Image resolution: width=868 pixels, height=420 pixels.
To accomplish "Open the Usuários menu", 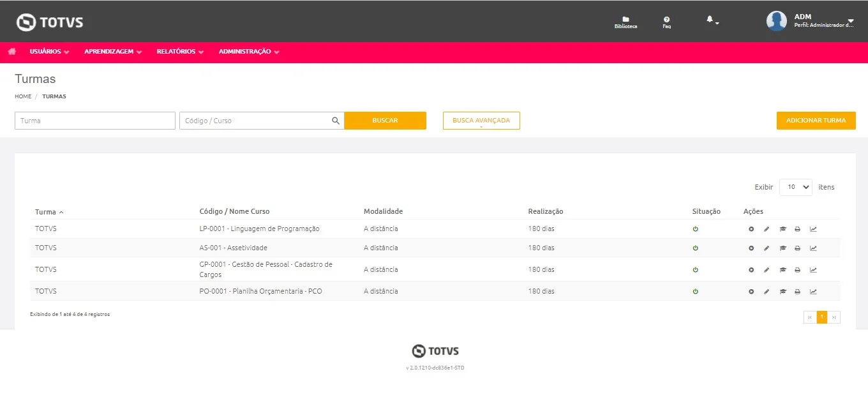I will pos(49,52).
